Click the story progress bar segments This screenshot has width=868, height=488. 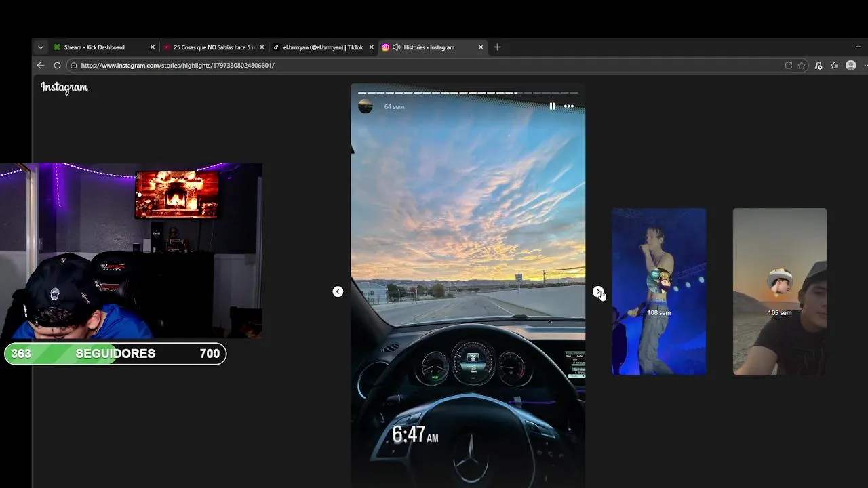point(468,92)
